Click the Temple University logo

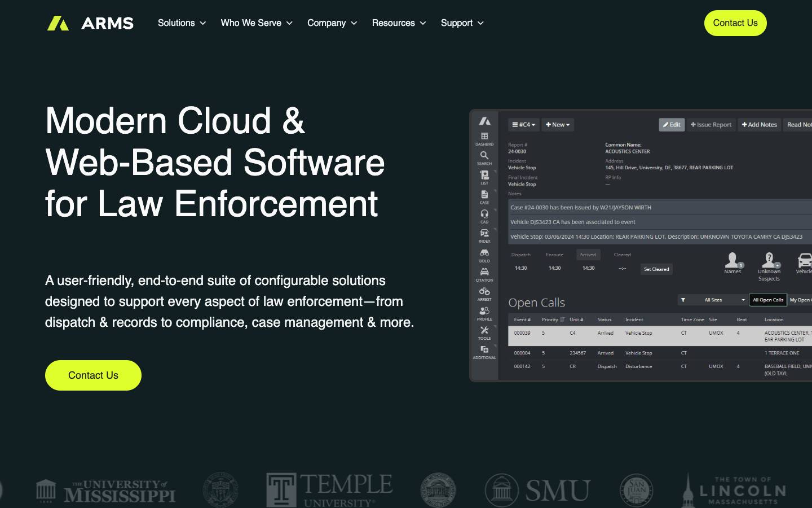click(x=329, y=490)
